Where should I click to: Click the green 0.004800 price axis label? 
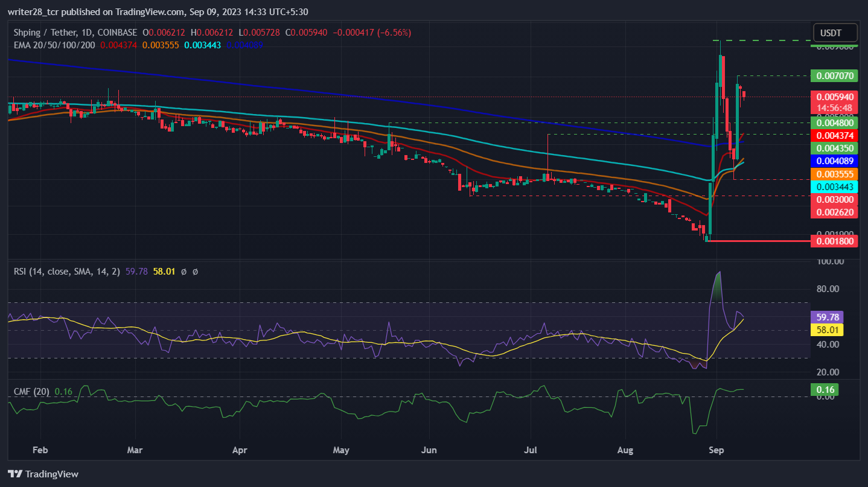click(834, 123)
